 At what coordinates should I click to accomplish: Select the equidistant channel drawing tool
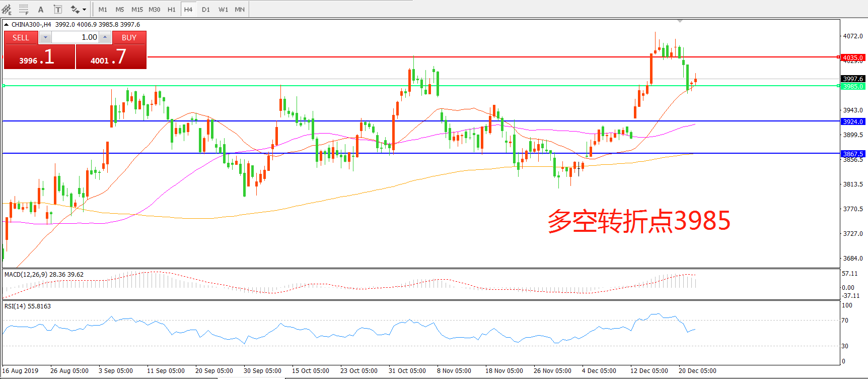[x=7, y=9]
